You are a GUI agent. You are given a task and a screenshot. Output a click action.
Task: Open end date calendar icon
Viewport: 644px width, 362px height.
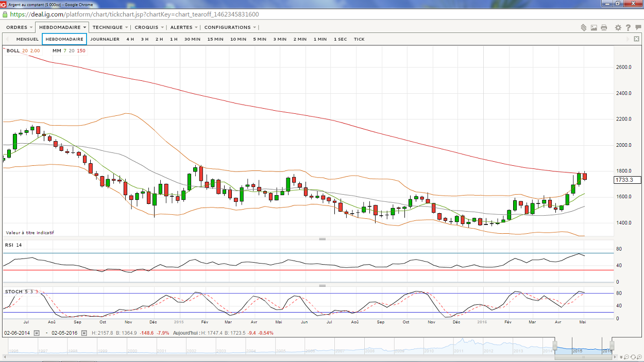point(84,333)
